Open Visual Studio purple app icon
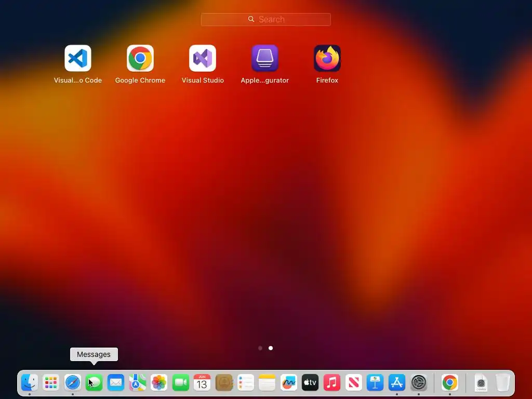 pos(203,58)
